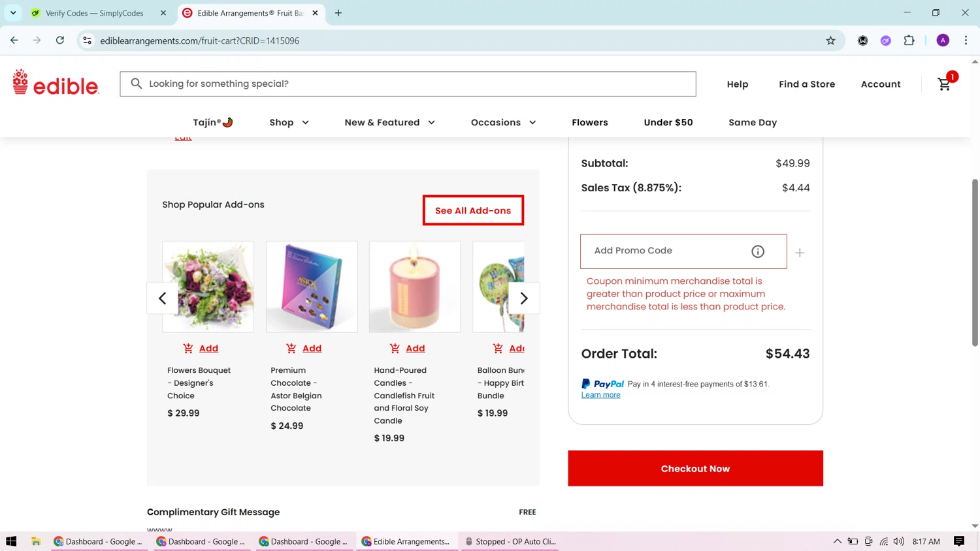The height and width of the screenshot is (551, 980).
Task: Close the Verify Codes SimplyCodes tab
Action: click(x=163, y=13)
